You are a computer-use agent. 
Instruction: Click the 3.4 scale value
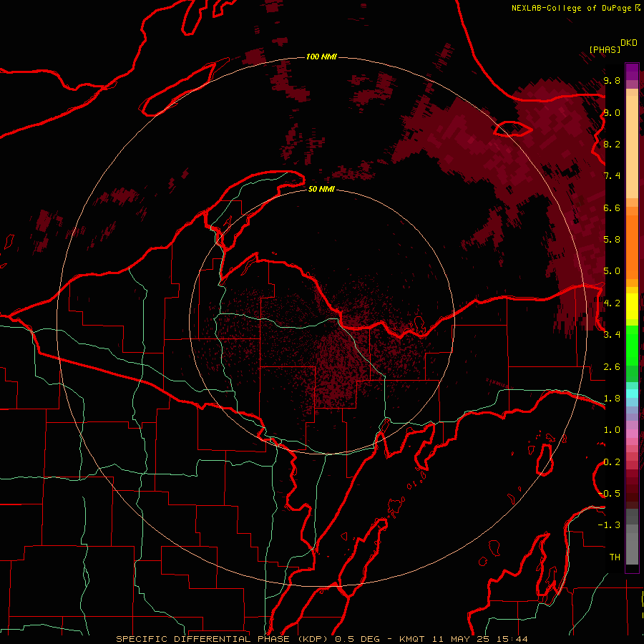[612, 335]
